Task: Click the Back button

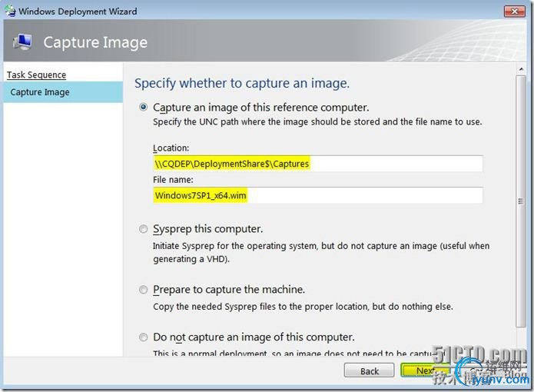Action: tap(369, 370)
